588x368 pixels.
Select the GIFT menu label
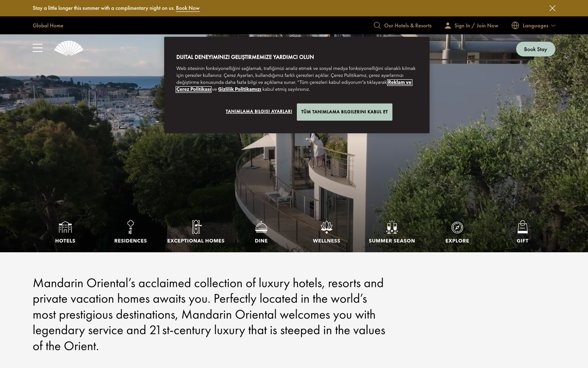(523, 241)
